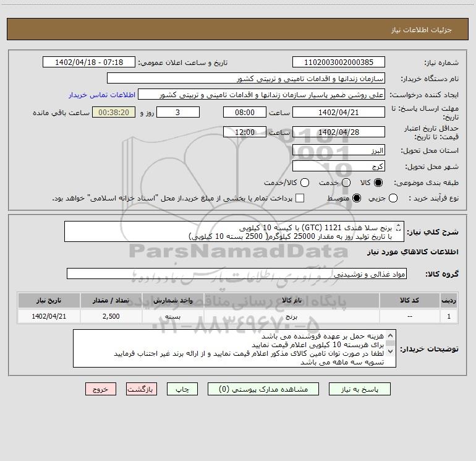Click the شماره نیاز field 1102003002000385
The height and width of the screenshot is (461, 476).
(339, 62)
